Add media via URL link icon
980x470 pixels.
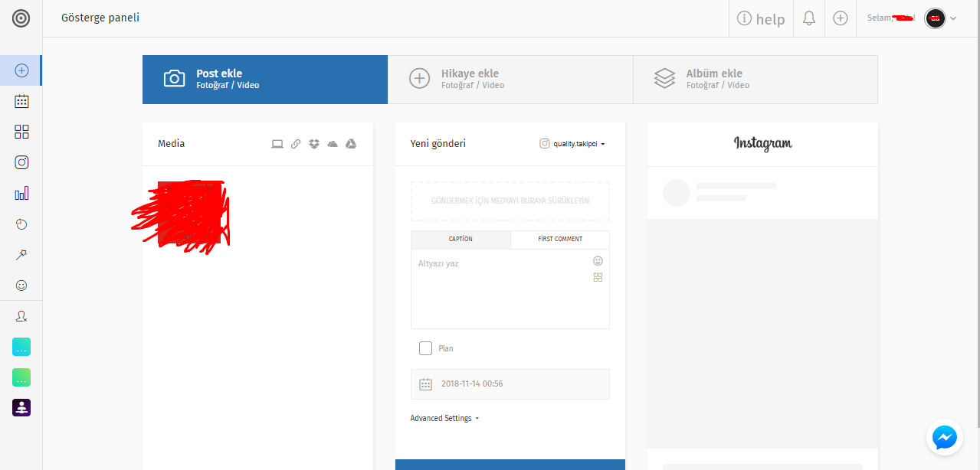coord(296,144)
